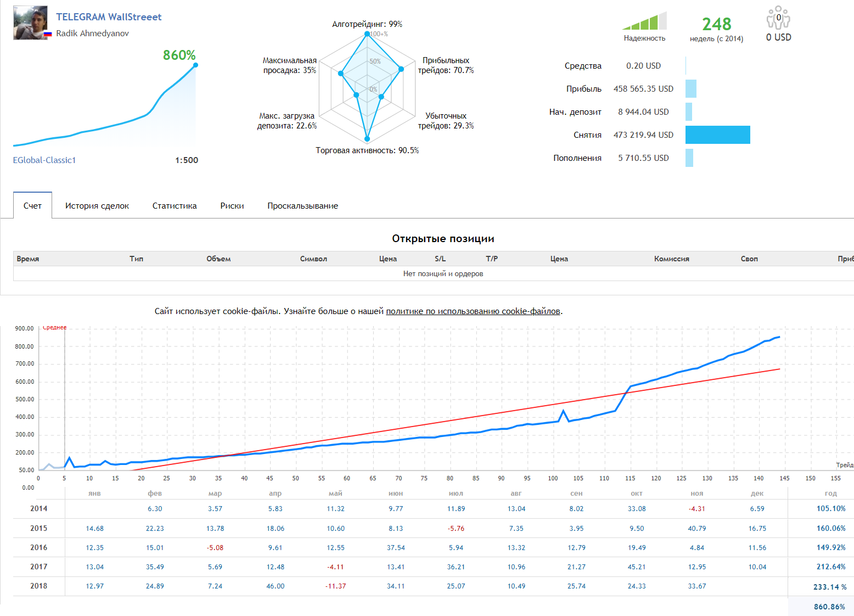This screenshot has height=616, width=854.
Task: Click the Убыточных трейдов: 29.3% label
Action: [x=446, y=121]
